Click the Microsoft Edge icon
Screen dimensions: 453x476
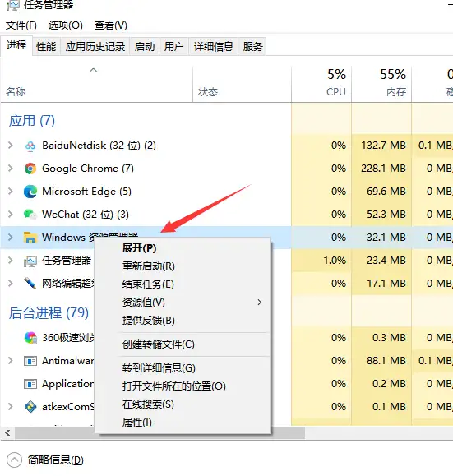(x=30, y=192)
